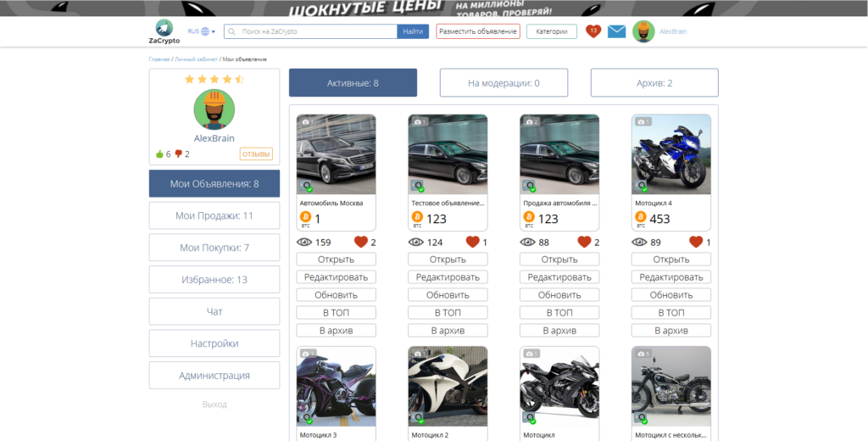Click the price 453 on Мотоцикл 4

(659, 219)
